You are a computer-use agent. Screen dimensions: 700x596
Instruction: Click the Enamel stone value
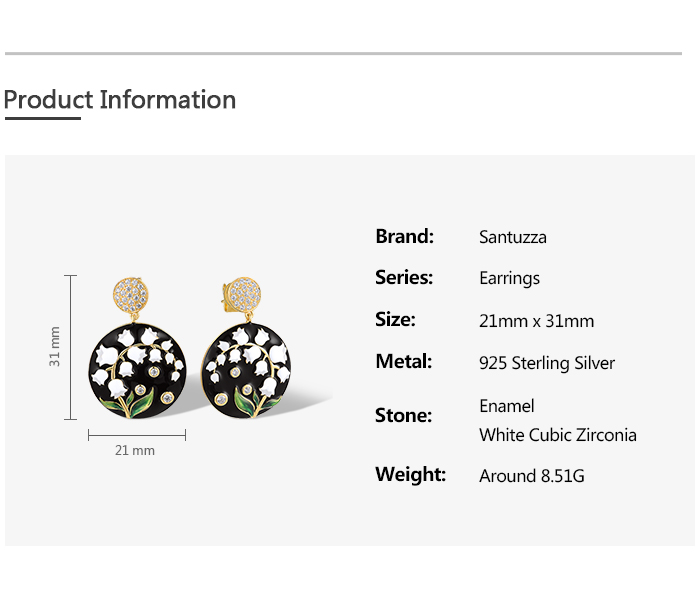click(506, 406)
